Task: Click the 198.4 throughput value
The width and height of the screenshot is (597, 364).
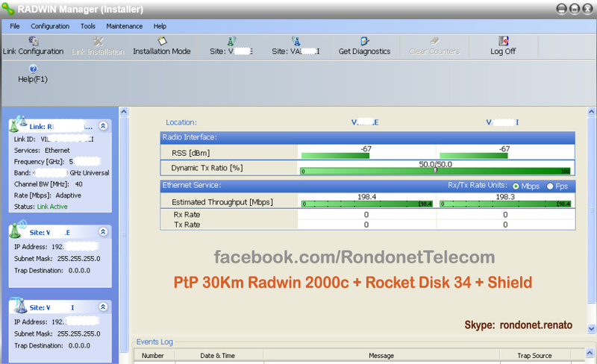Action: coord(367,197)
